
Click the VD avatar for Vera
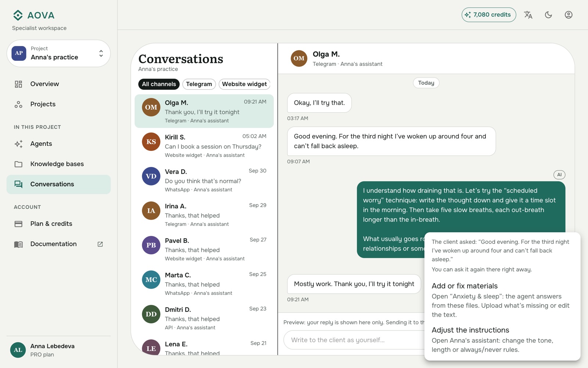click(x=151, y=176)
